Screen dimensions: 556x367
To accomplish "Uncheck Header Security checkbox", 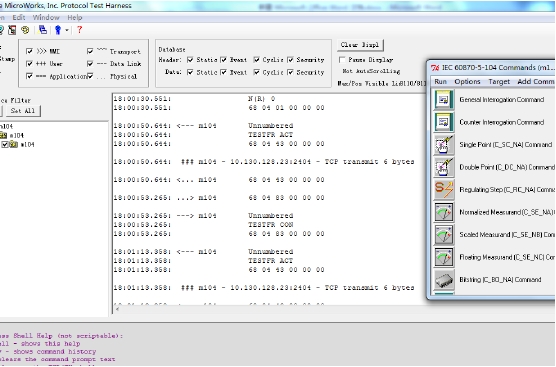I will (290, 60).
